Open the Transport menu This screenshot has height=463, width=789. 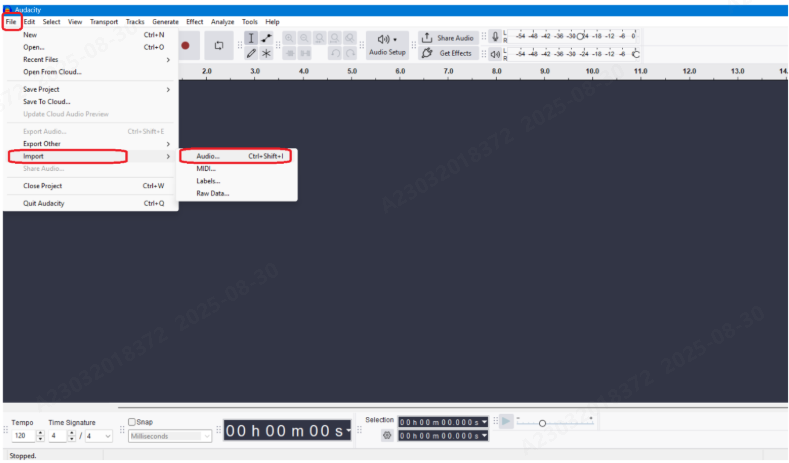104,22
